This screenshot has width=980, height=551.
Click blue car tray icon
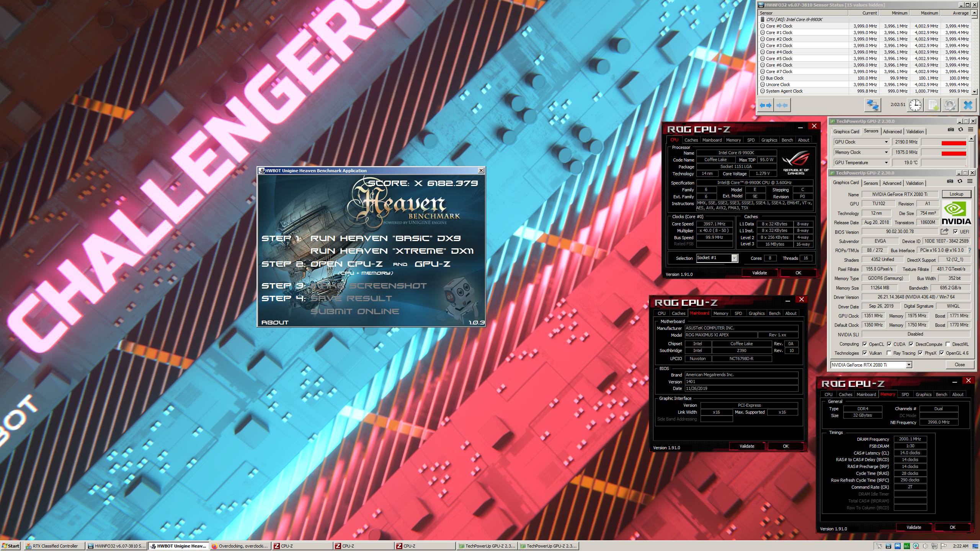(898, 546)
